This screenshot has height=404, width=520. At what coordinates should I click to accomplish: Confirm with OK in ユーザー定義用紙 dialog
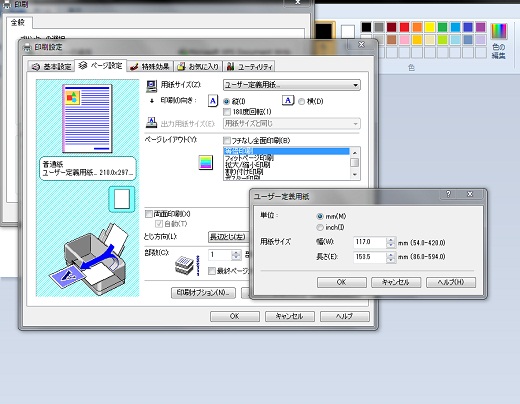pos(342,282)
